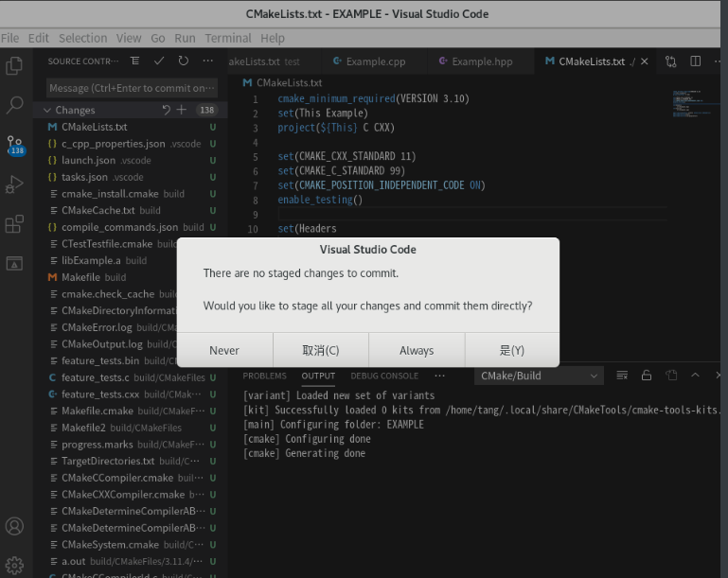This screenshot has height=578, width=728.
Task: Show more panel tabs ellipsis
Action: click(439, 376)
